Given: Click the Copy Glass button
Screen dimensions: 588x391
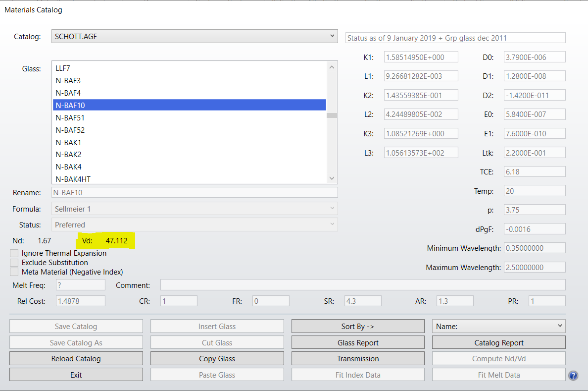Looking at the screenshot, I should [217, 358].
